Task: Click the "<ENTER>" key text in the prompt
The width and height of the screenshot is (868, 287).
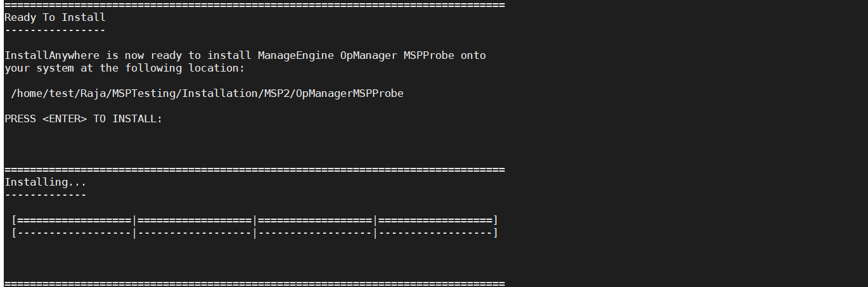Action: tap(65, 118)
